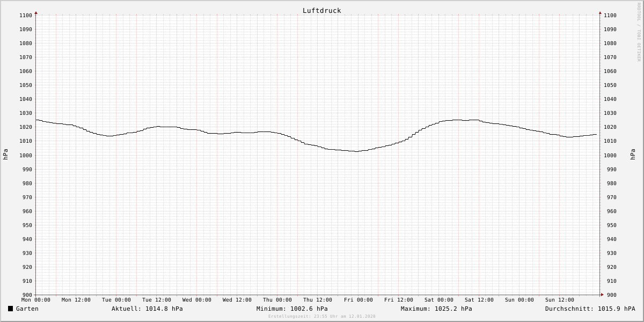This screenshot has height=322, width=644.
Task: Click the 1050 label on left axis
Action: (x=26, y=85)
